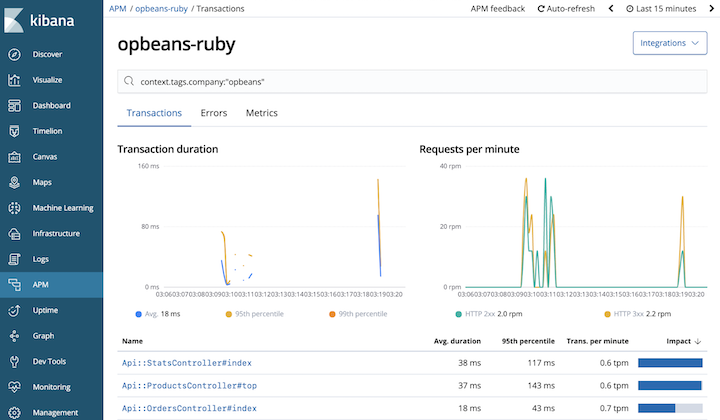Click the 38 ms avg duration cell
This screenshot has width=720, height=420.
pyautogui.click(x=469, y=363)
